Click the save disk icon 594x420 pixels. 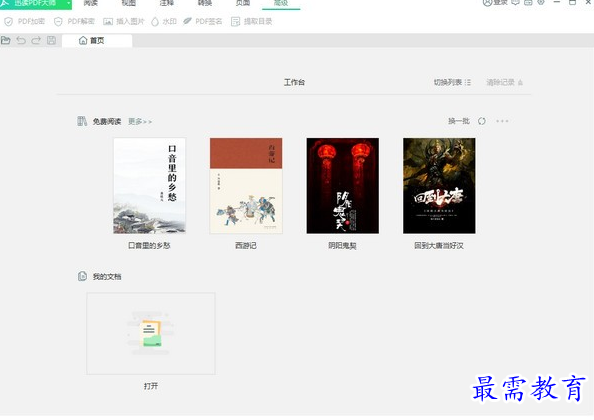pos(52,40)
